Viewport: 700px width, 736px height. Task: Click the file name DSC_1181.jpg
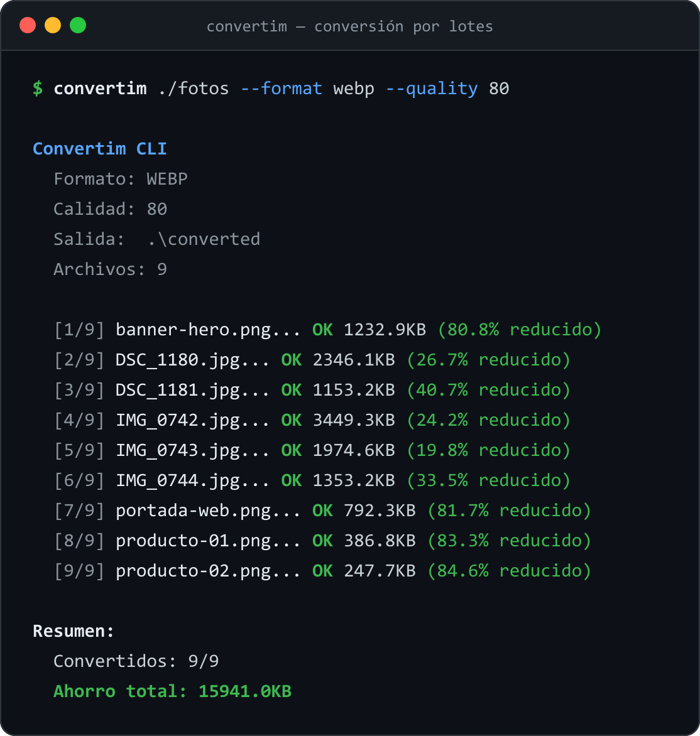(178, 389)
